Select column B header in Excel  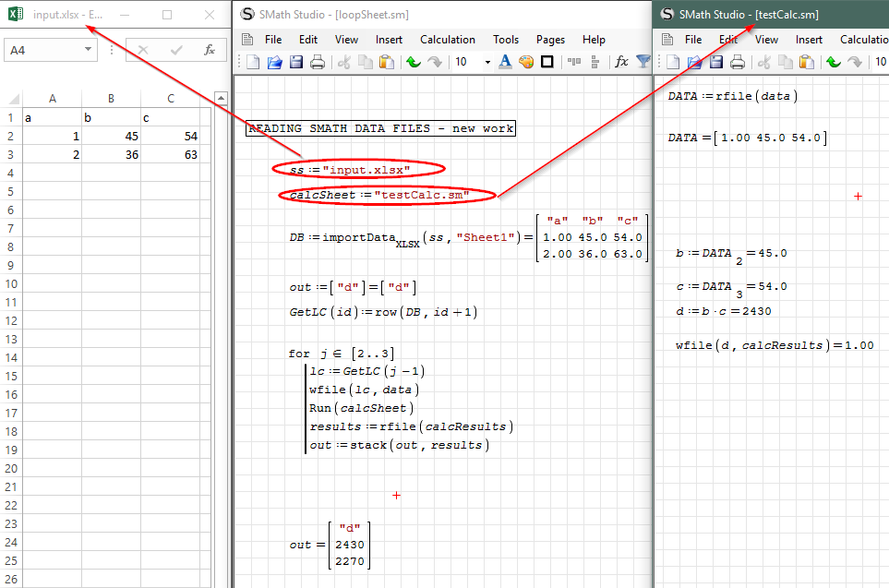(111, 99)
